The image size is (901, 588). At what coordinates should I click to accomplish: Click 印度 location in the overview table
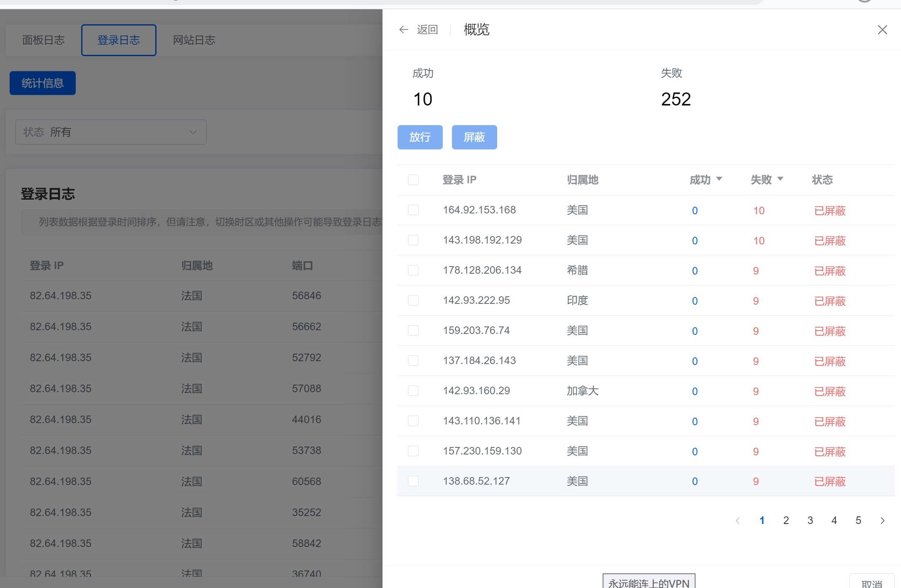578,300
